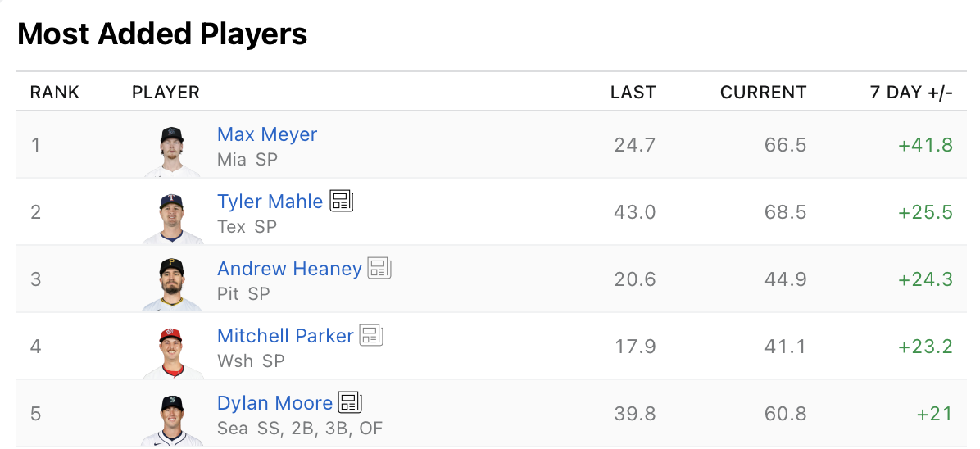Viewport: 980px width, 449px height.
Task: Select Dylan Moore's headshot photo
Action: click(172, 420)
